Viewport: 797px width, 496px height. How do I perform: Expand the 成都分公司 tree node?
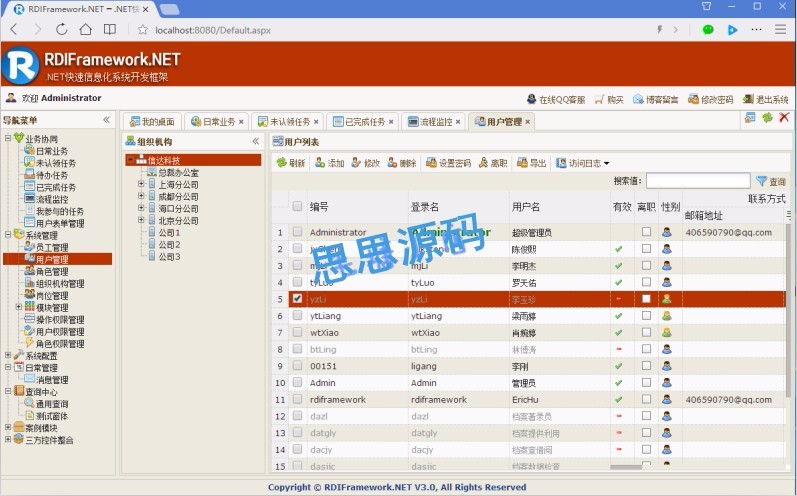(x=141, y=196)
